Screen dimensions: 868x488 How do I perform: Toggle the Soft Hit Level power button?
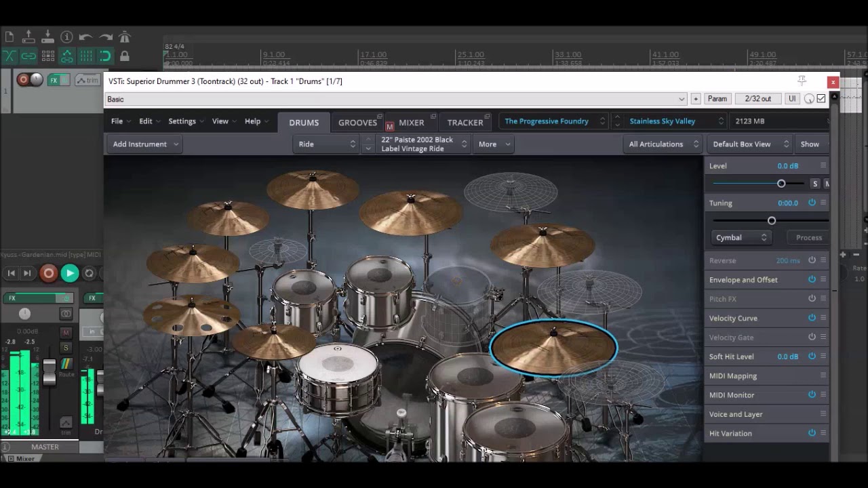pos(812,356)
